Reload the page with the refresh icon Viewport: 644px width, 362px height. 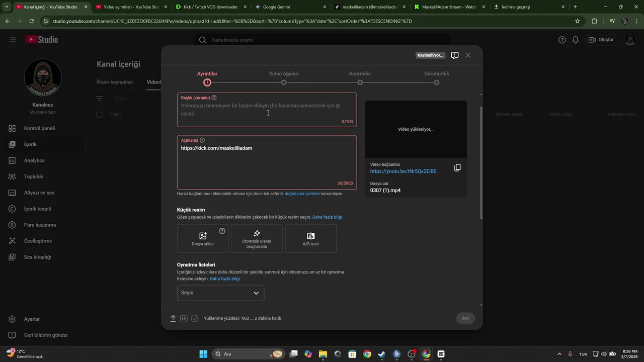[x=32, y=21]
